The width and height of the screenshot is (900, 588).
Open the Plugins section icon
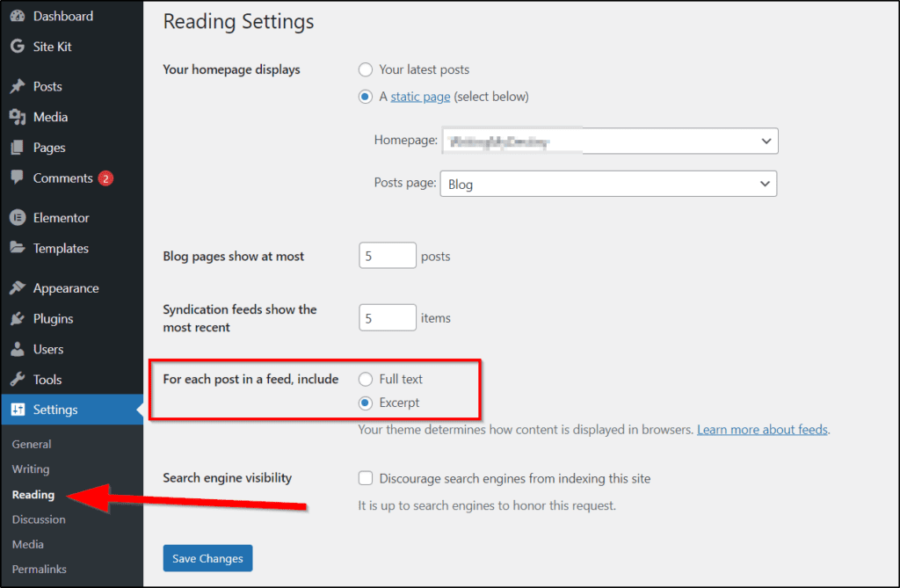point(18,318)
